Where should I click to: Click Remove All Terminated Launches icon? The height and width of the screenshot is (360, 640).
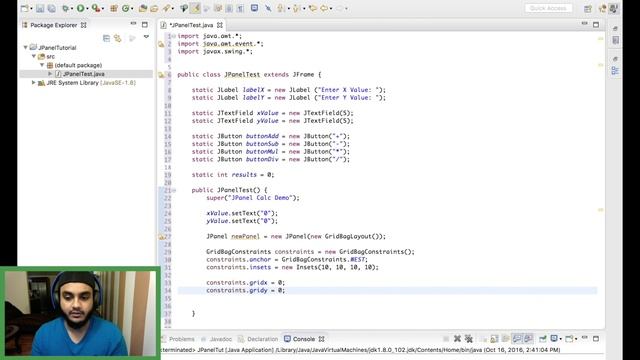[469, 338]
